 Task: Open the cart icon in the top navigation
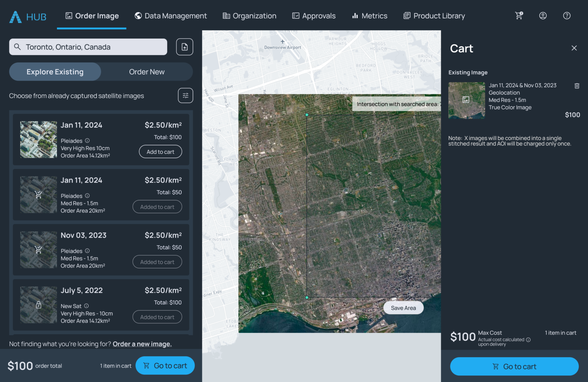click(x=519, y=16)
